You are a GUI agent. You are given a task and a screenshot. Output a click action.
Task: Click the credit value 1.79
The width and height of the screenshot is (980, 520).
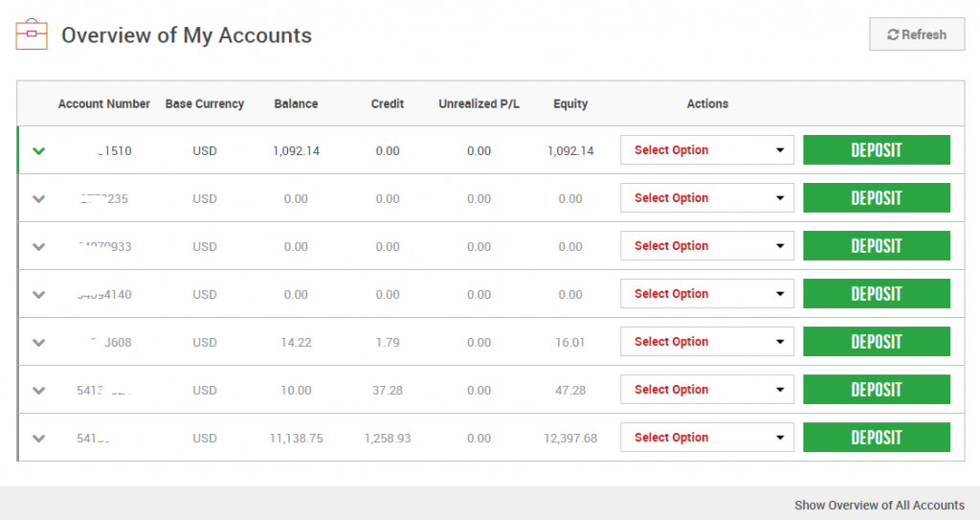point(388,342)
